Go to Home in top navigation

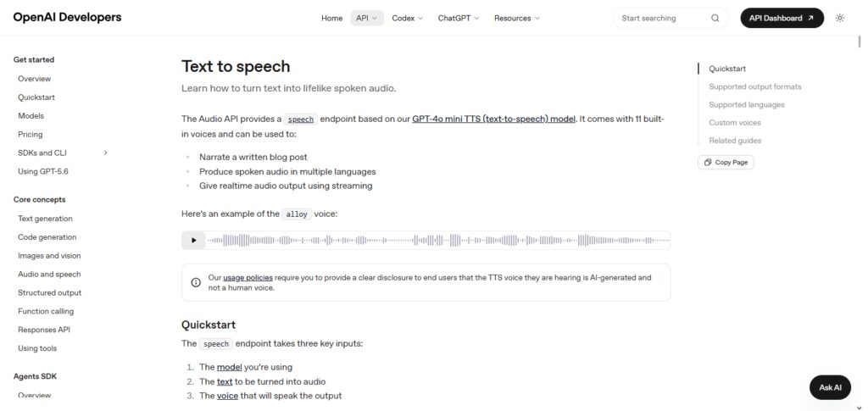pos(331,19)
